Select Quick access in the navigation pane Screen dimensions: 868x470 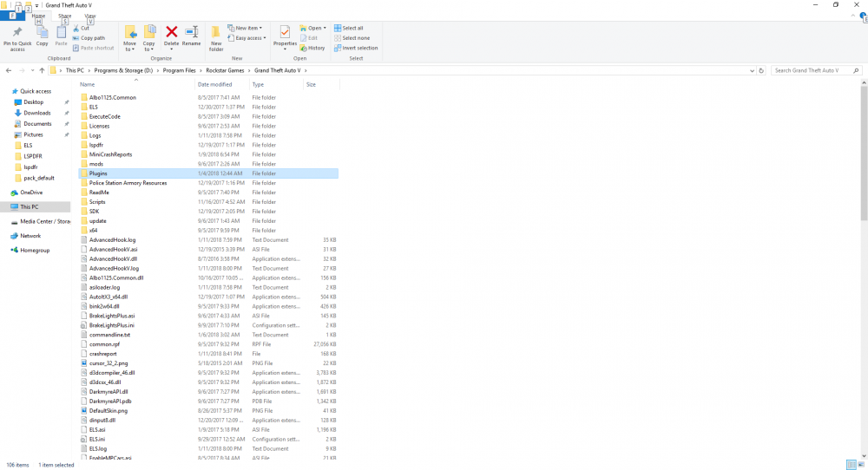(x=36, y=91)
